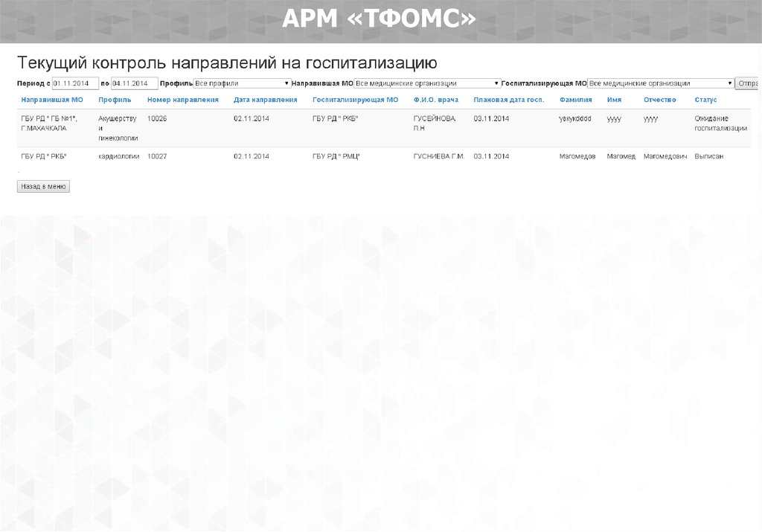This screenshot has width=762, height=532.
Task: Click the period end date field 04.11.2014
Action: 135,83
